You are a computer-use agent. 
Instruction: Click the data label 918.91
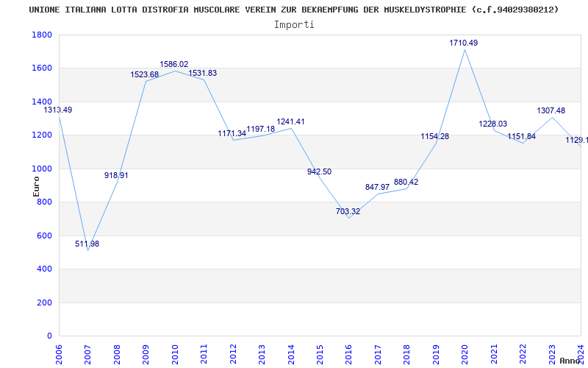116,175
